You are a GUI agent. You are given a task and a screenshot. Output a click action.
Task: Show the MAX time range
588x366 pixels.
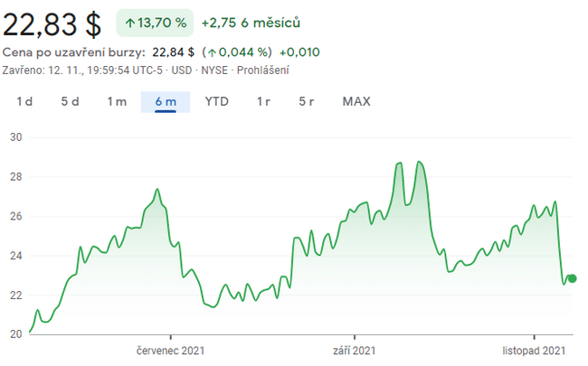356,101
